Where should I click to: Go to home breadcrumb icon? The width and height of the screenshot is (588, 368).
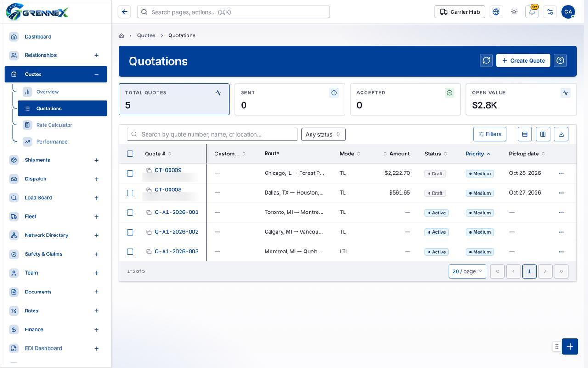click(x=121, y=35)
